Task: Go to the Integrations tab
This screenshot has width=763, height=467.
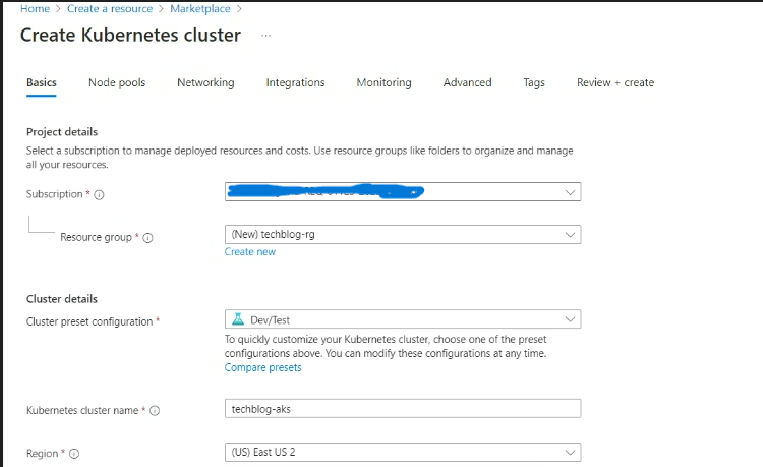Action: pyautogui.click(x=294, y=82)
